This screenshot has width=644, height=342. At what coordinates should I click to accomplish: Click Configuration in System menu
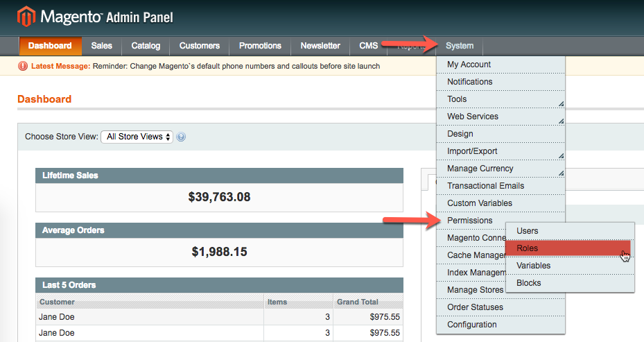472,325
